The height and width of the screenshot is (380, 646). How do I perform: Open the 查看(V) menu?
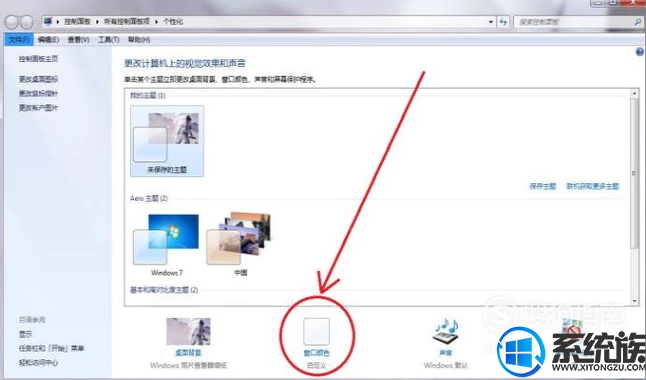coord(78,40)
